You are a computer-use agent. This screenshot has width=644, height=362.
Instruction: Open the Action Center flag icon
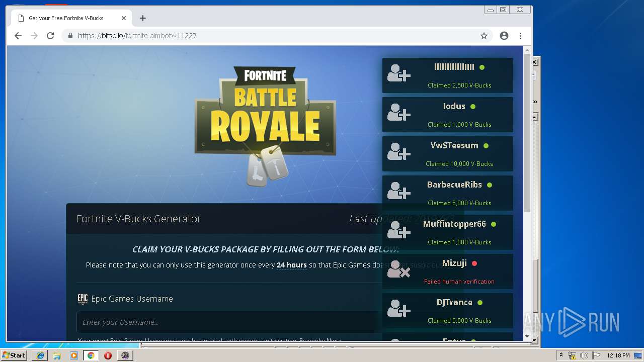pos(596,355)
